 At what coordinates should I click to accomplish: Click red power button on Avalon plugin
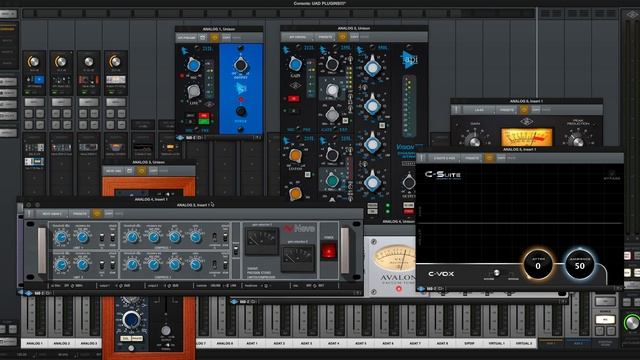(398, 289)
